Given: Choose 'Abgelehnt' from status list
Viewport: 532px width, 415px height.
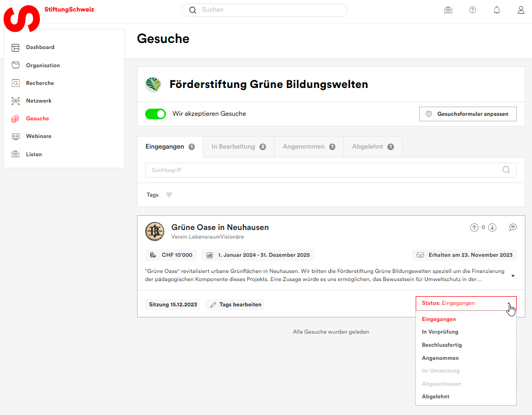Looking at the screenshot, I should (435, 397).
